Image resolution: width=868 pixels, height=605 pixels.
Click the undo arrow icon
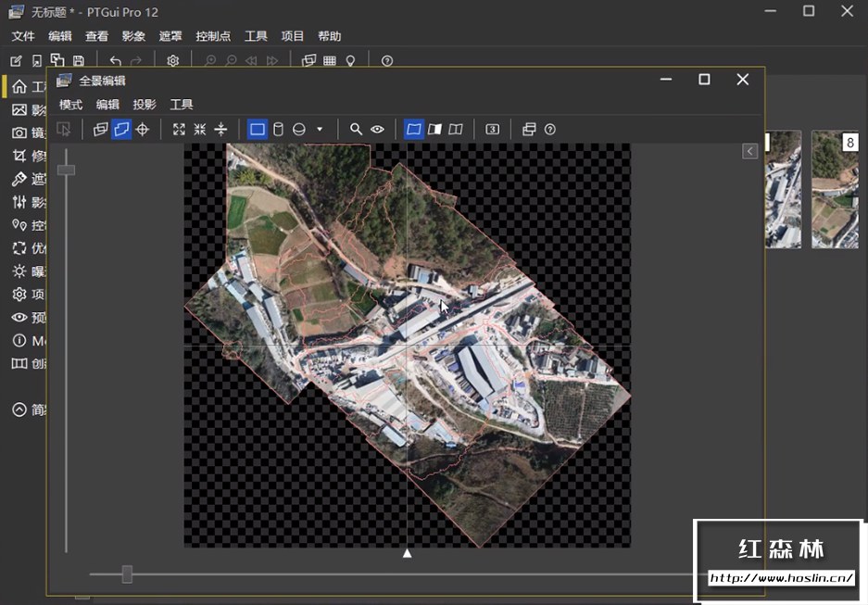(x=115, y=61)
